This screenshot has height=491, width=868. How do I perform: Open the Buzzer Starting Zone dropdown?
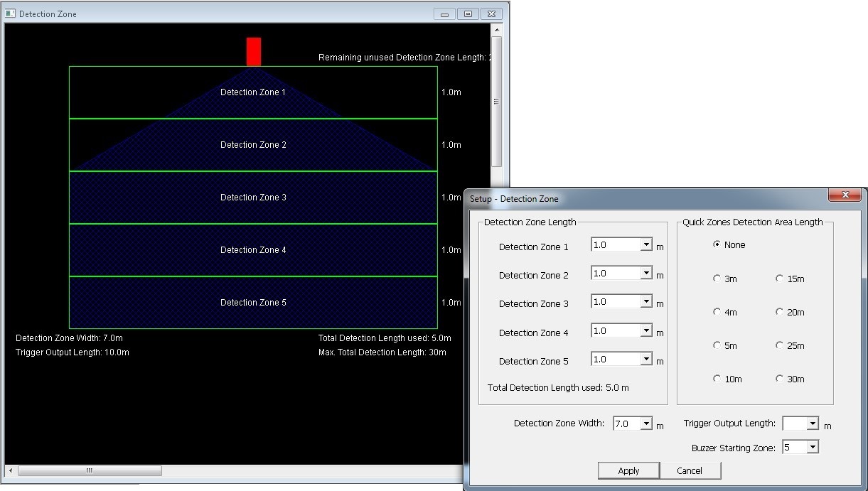813,448
